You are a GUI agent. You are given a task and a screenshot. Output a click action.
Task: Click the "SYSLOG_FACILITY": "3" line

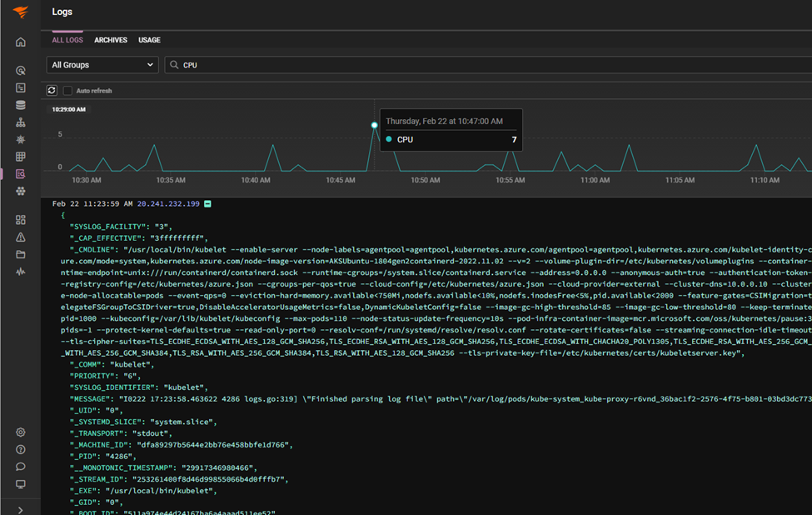(121, 227)
